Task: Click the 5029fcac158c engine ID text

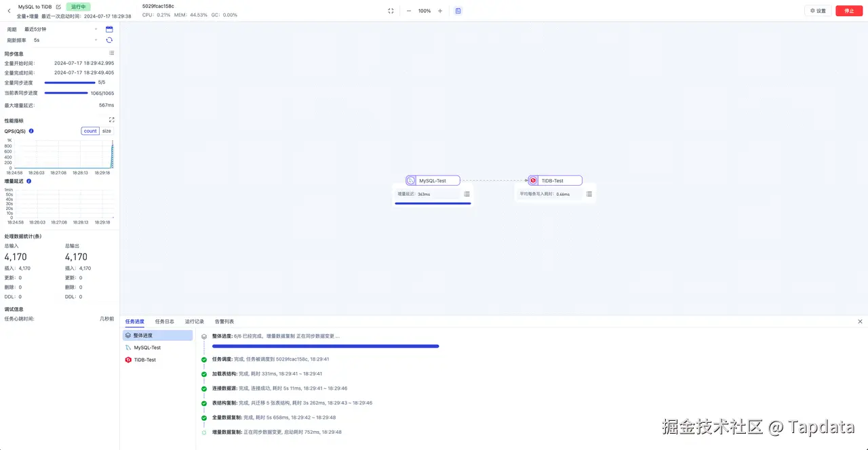Action: [158, 6]
